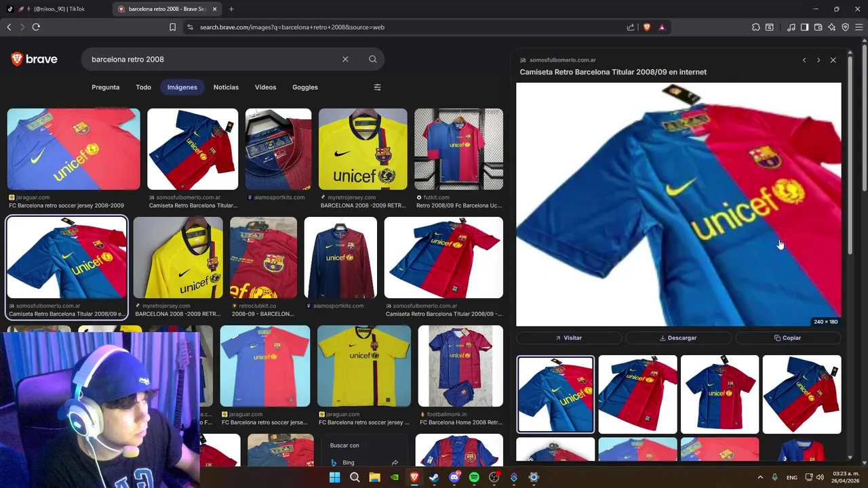Open yellow myretrojersey.com BARCELONA 2008-2009 thumbnail
The image size is (868, 488).
(x=363, y=149)
